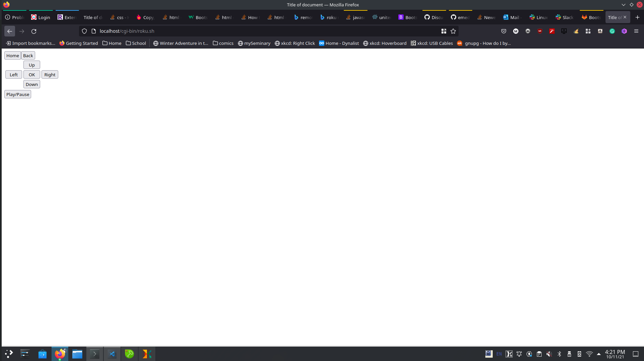This screenshot has width=644, height=361.
Task: Open the Discover store taskbar icon
Action: pyautogui.click(x=43, y=354)
